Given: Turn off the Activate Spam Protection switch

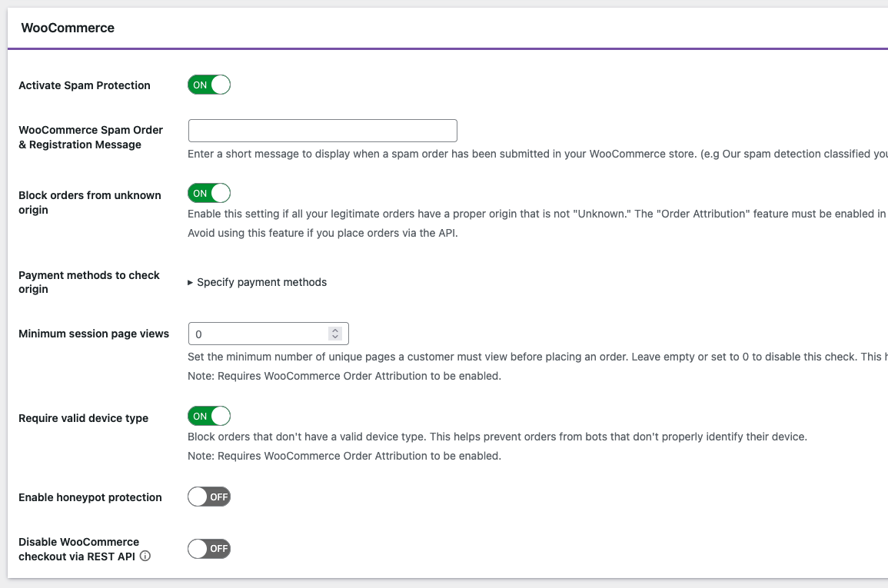Looking at the screenshot, I should 208,85.
